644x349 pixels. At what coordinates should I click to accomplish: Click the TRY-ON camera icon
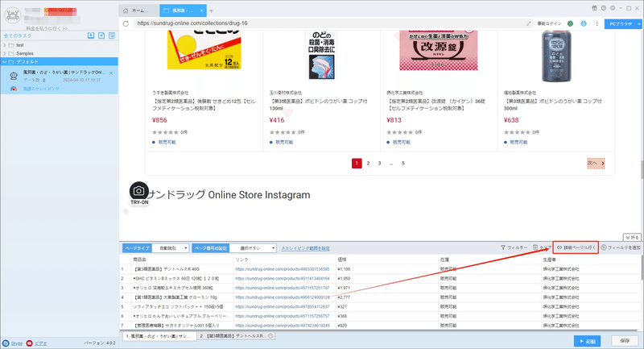[x=139, y=191]
